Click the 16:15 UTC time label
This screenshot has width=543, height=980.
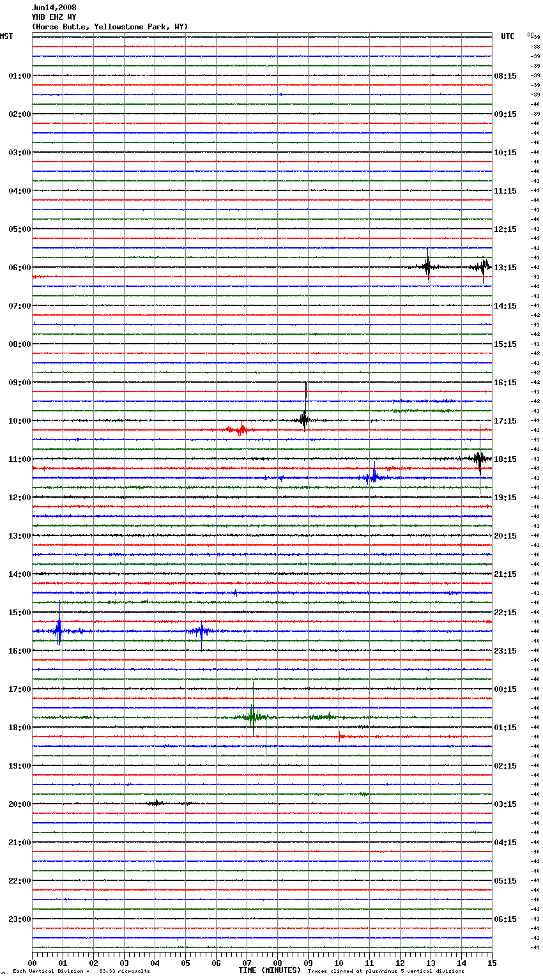point(505,383)
